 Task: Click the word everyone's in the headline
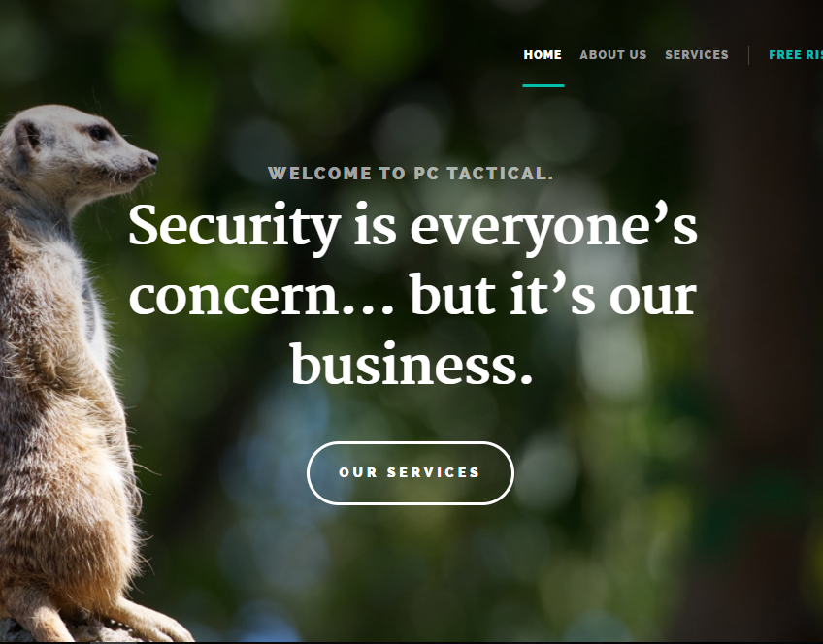[x=554, y=227]
